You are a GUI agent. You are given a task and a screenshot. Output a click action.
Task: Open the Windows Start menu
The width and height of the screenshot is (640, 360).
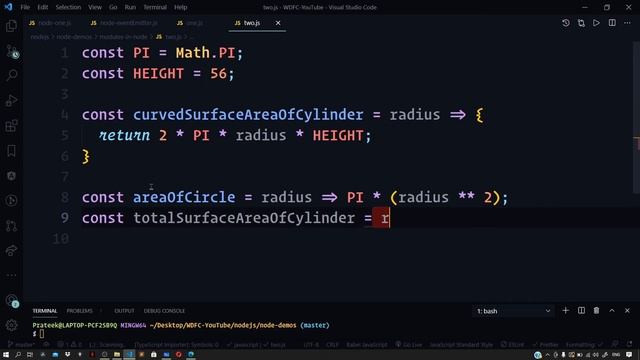click(x=6, y=355)
